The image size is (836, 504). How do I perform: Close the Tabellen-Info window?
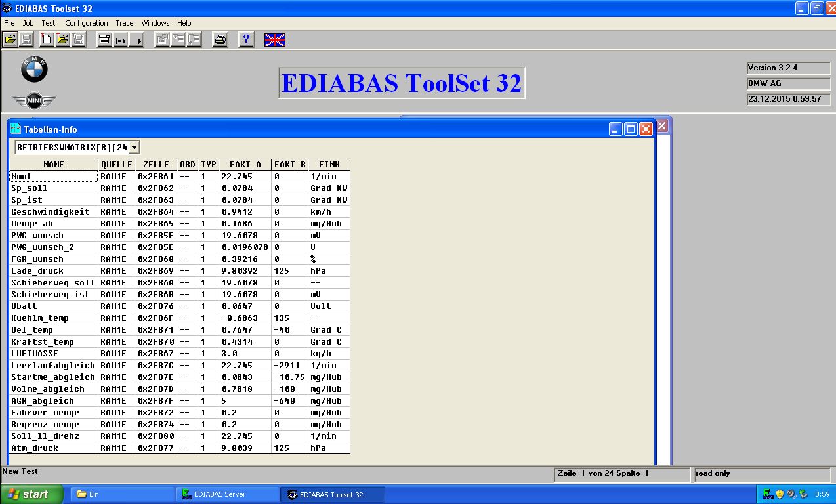[646, 129]
